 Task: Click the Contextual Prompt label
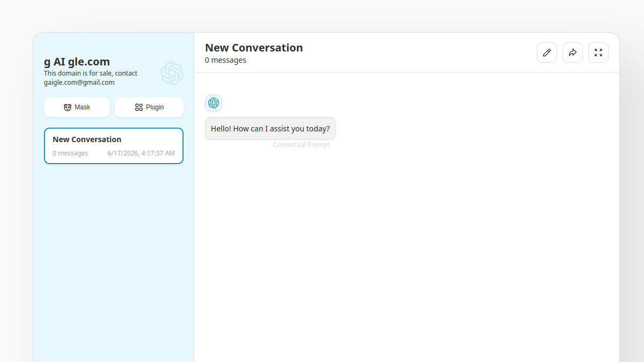pos(302,145)
